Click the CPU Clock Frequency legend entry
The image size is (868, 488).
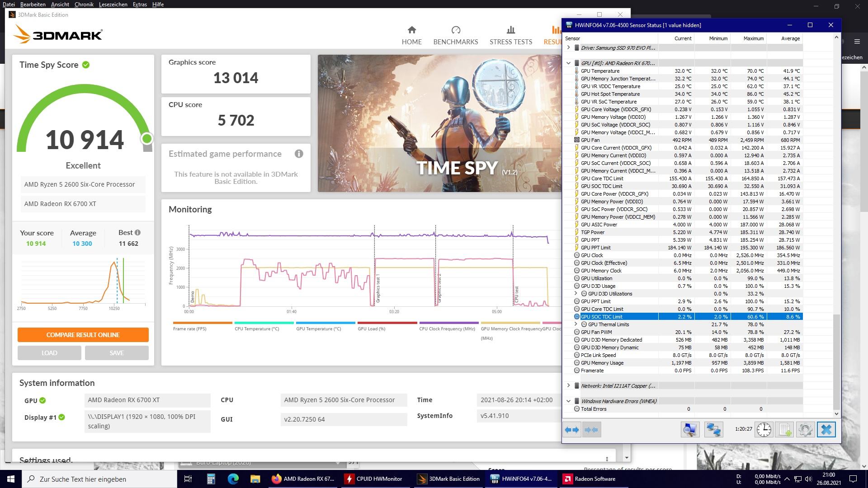(x=448, y=326)
